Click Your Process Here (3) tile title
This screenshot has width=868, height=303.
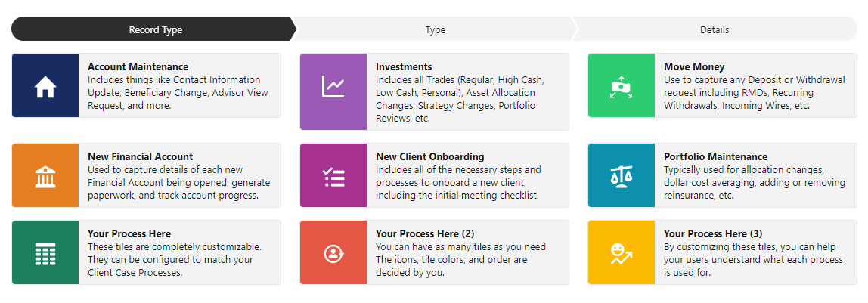click(713, 233)
